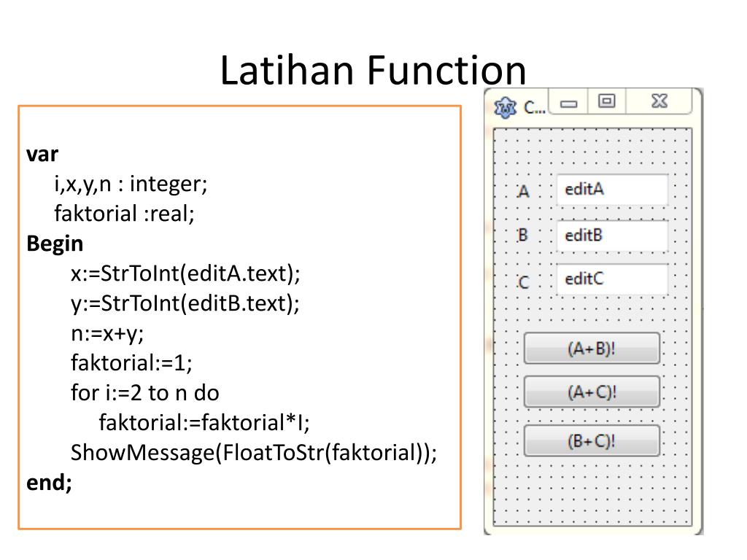
Task: Click the end; keyword
Action: click(x=49, y=483)
